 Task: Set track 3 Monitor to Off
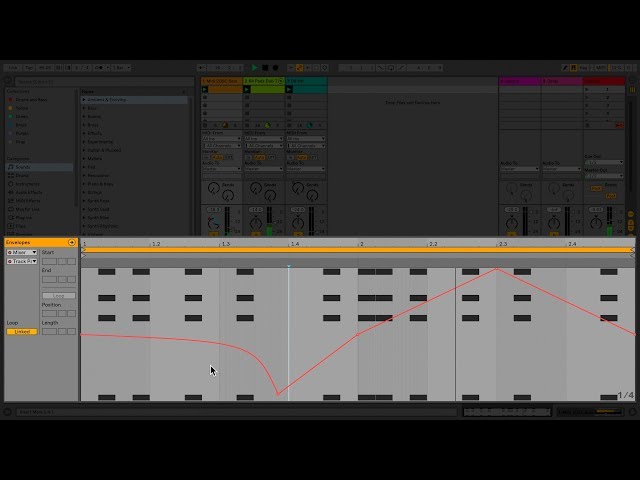tap(313, 157)
